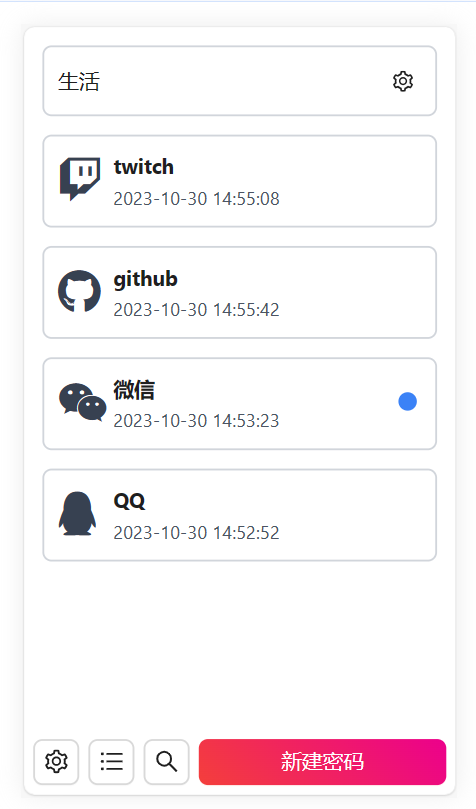Select the 生活 group name

coord(79,82)
